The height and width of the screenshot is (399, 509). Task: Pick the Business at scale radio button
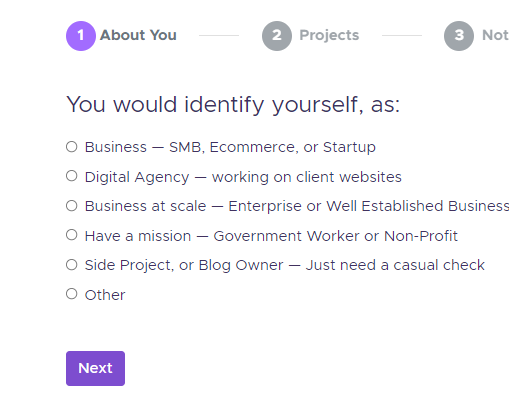click(72, 206)
